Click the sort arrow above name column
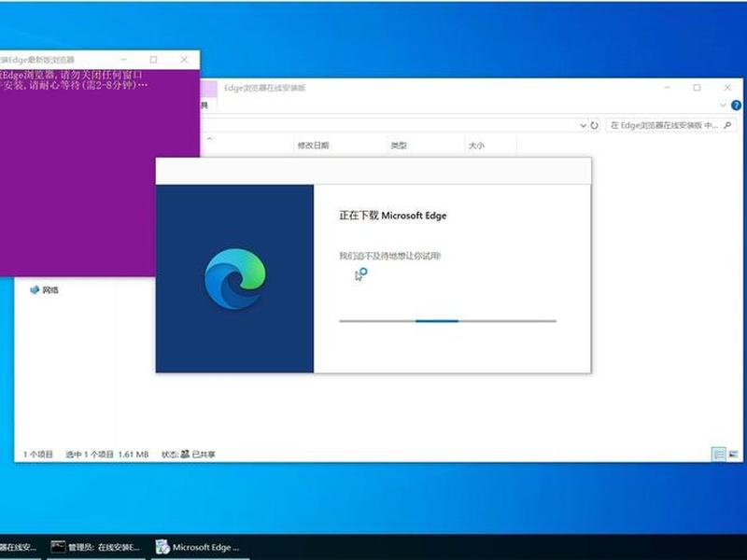 (x=209, y=138)
